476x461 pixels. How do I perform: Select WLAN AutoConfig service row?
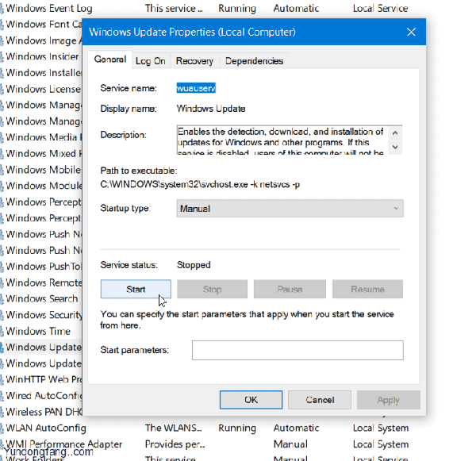coord(46,428)
